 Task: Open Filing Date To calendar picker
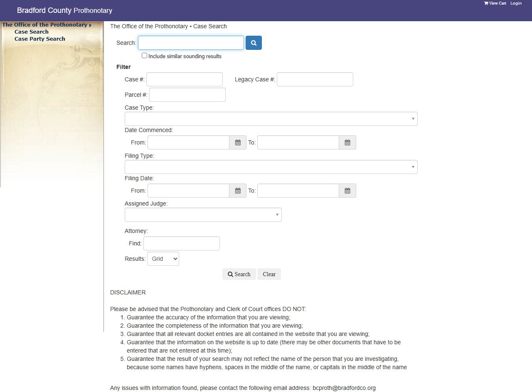347,191
